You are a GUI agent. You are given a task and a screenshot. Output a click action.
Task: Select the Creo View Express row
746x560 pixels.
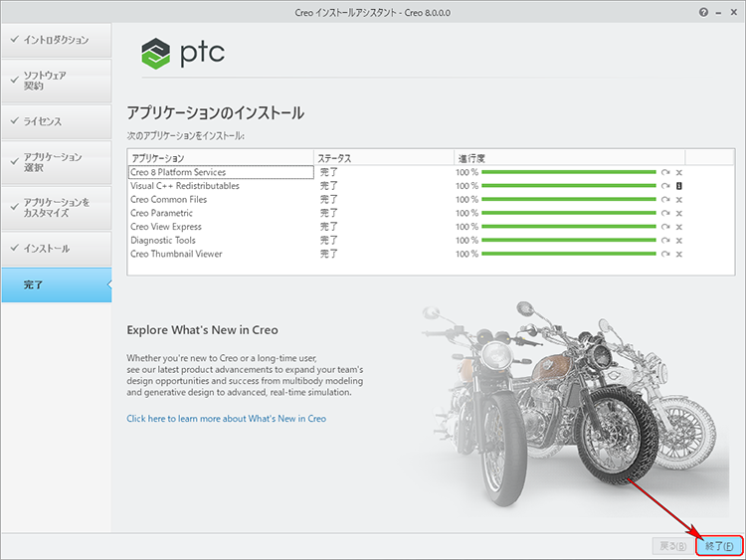click(431, 227)
